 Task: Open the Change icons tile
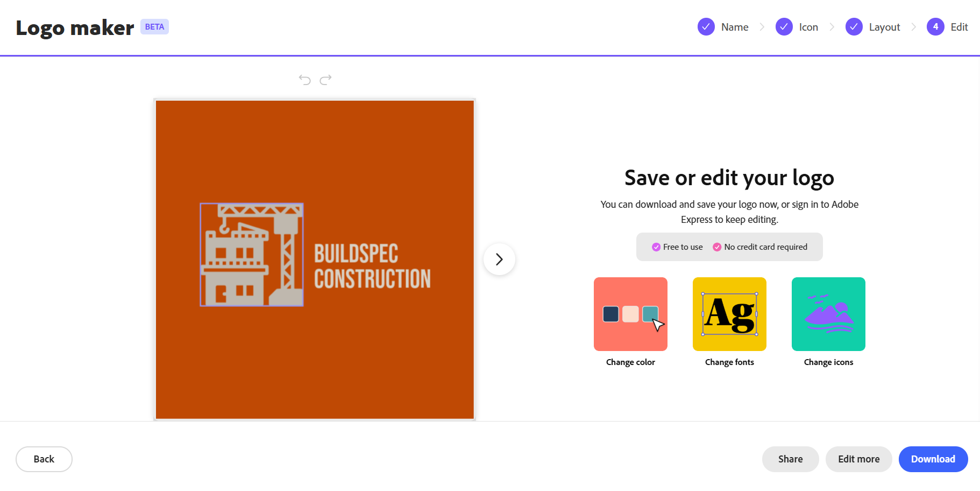[x=828, y=314]
